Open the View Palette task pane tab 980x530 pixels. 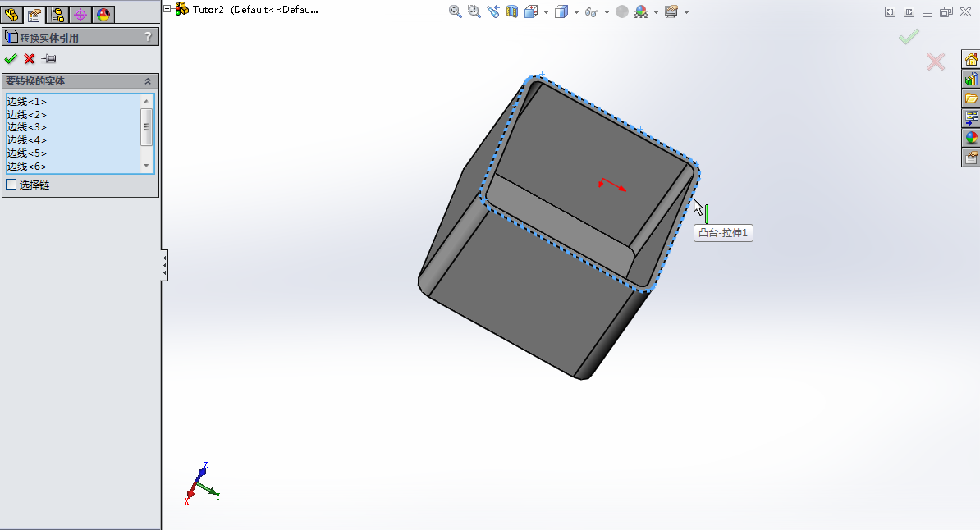coord(971,117)
